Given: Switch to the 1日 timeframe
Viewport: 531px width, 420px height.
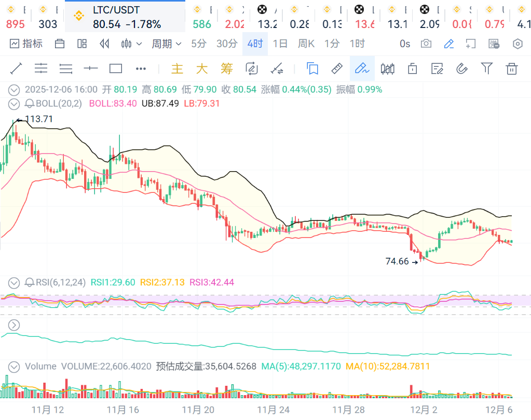Looking at the screenshot, I should click(280, 44).
